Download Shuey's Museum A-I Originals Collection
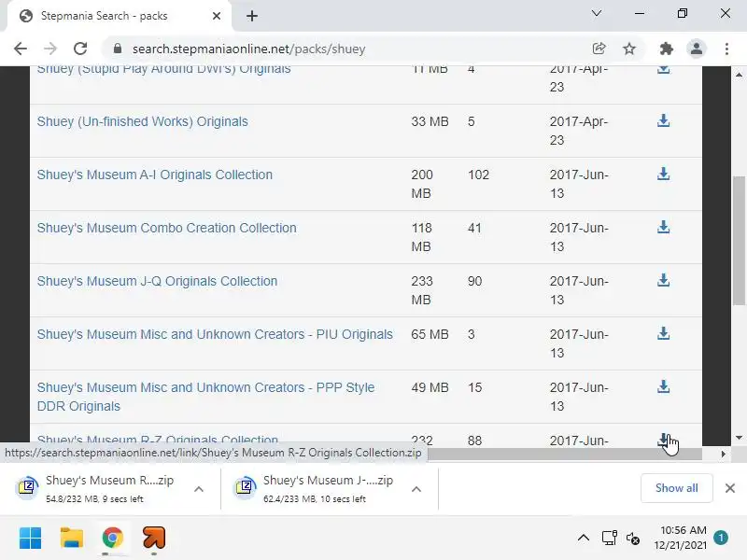 [x=663, y=175]
